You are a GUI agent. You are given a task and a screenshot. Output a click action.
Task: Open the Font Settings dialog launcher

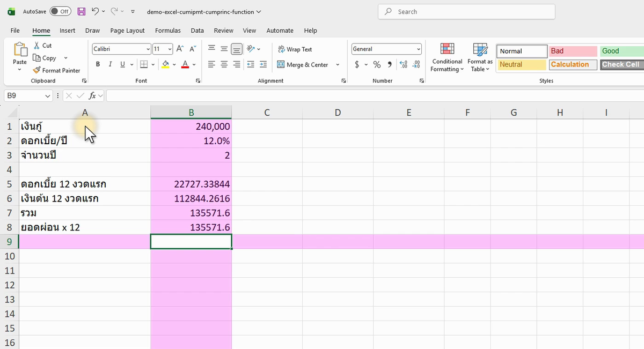tap(198, 80)
